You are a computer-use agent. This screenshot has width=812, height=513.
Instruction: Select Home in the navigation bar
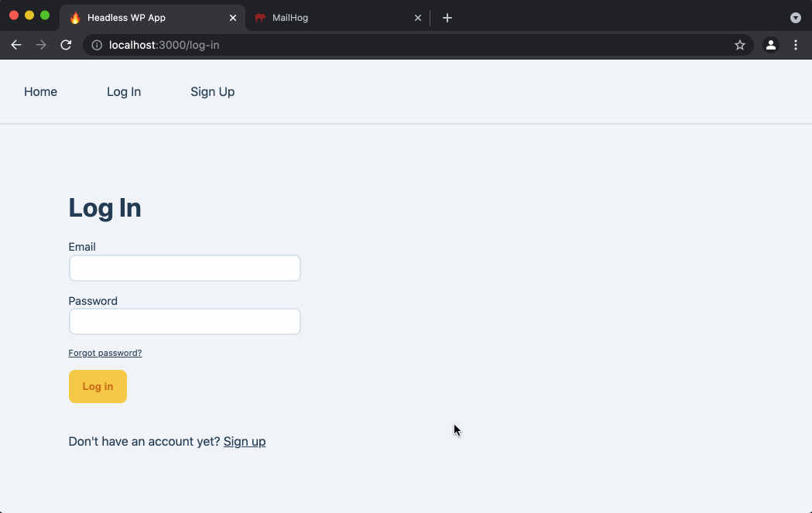40,91
